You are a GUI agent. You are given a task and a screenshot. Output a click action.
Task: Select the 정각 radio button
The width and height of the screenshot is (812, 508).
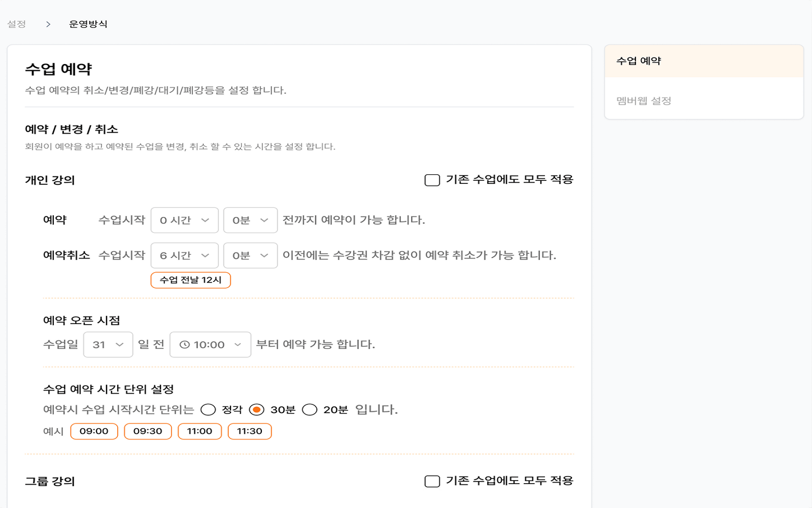[208, 408]
